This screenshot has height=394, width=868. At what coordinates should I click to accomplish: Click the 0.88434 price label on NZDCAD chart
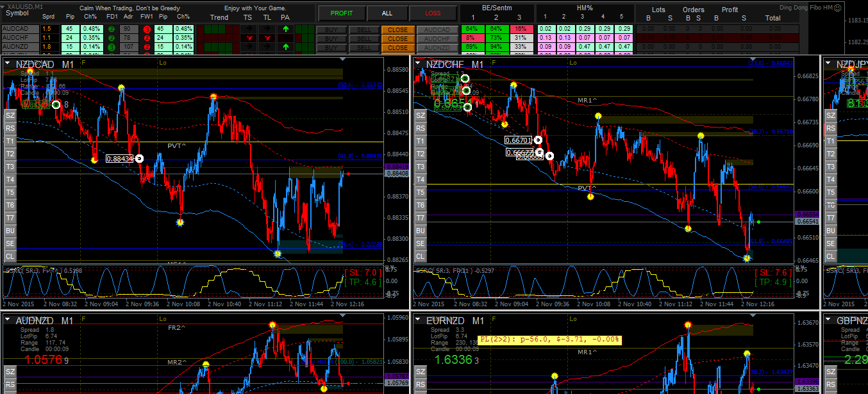point(120,158)
